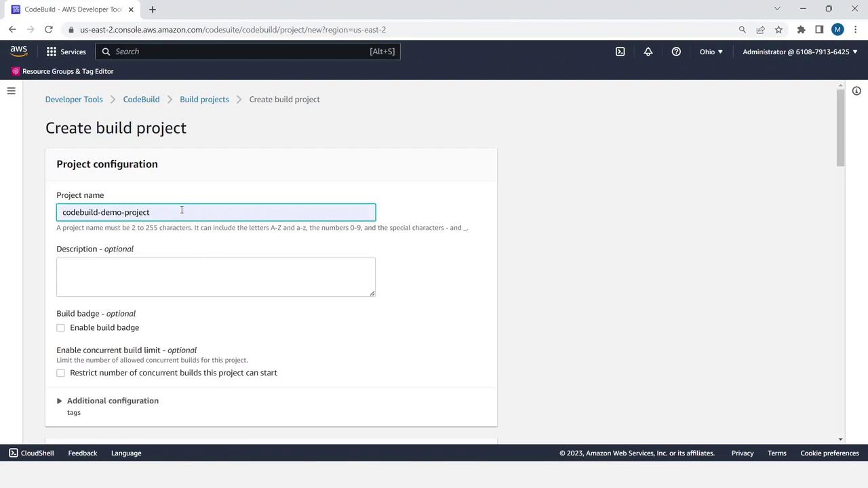The width and height of the screenshot is (868, 488).
Task: Open the notifications bell
Action: click(648, 52)
